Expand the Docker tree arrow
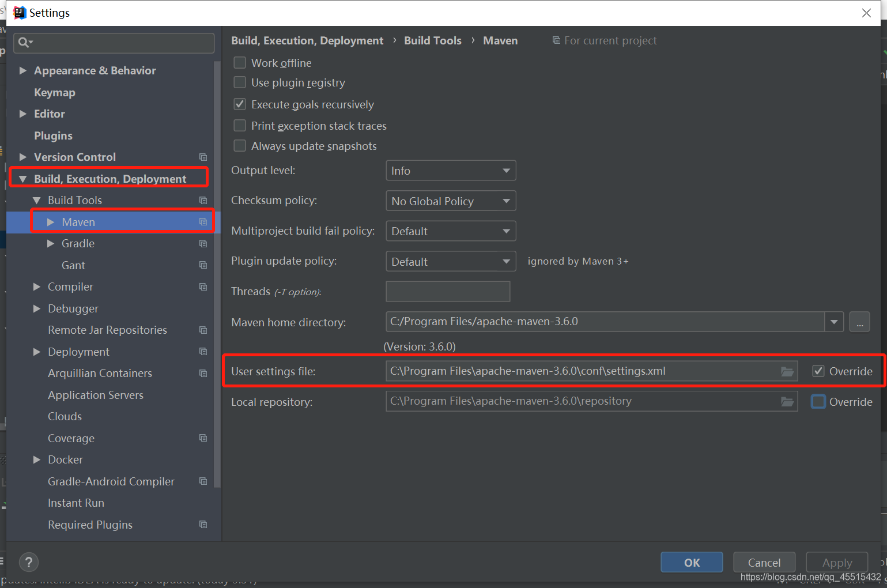887x588 pixels. click(37, 459)
